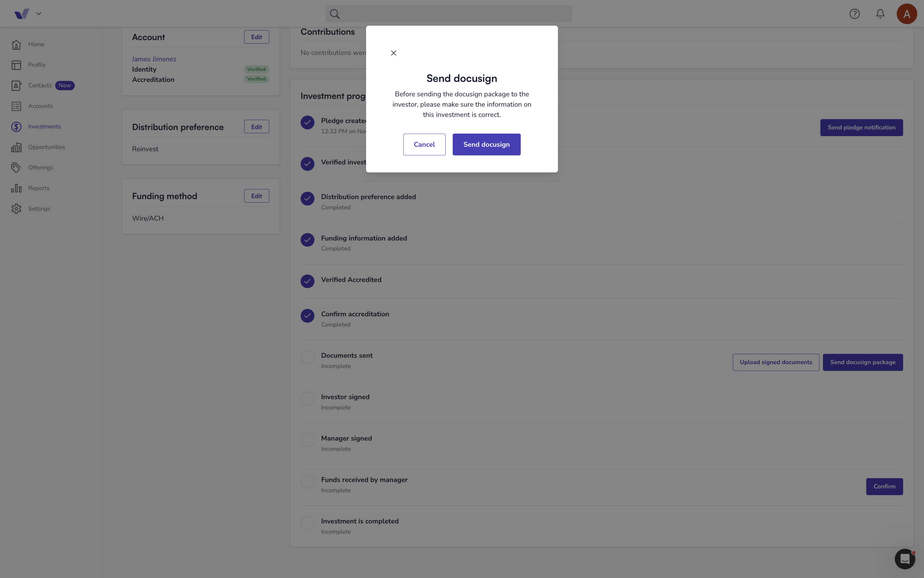
Task: Click Cancel in the docusign dialog
Action: [x=424, y=144]
